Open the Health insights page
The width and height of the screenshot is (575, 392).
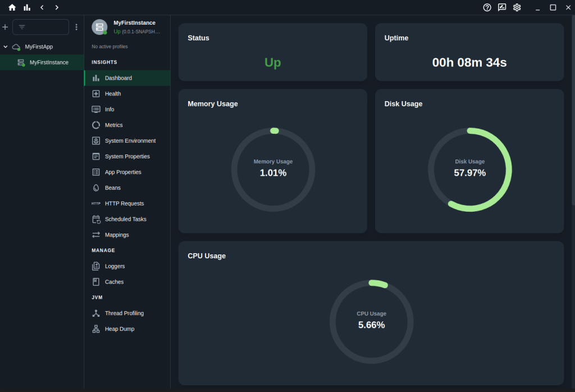click(x=112, y=94)
